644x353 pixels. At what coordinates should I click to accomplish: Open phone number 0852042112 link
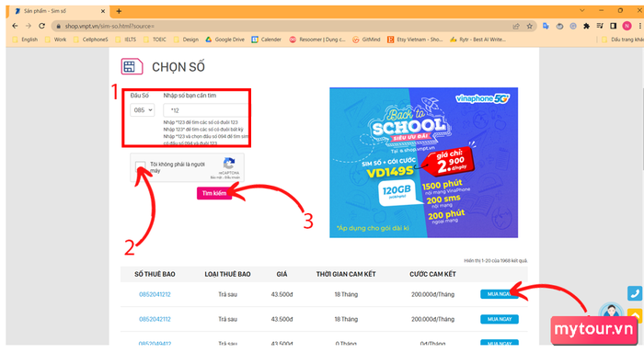(x=155, y=319)
